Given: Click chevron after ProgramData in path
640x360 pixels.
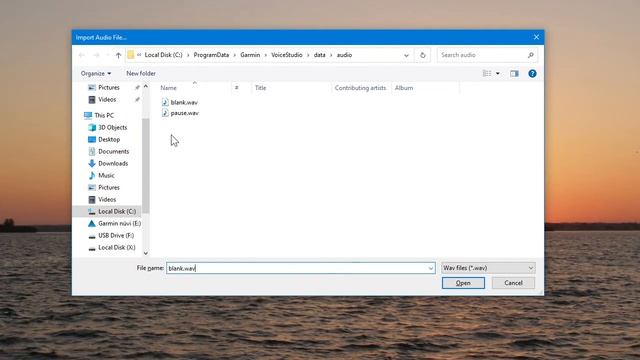Looking at the screenshot, I should point(235,55).
